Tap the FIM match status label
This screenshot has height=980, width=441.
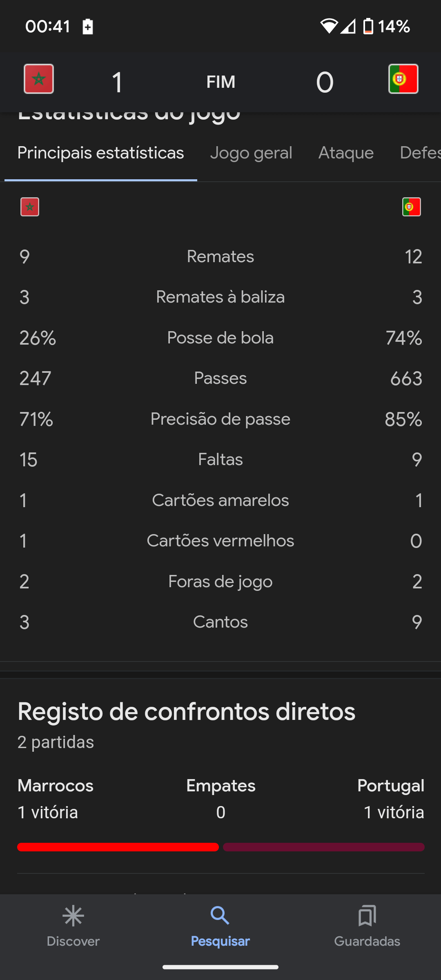point(221,82)
